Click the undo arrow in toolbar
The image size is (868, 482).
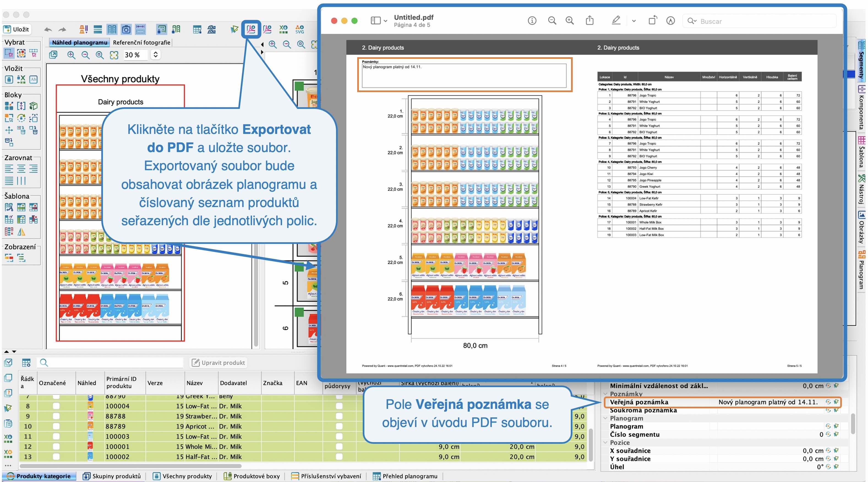pyautogui.click(x=48, y=30)
